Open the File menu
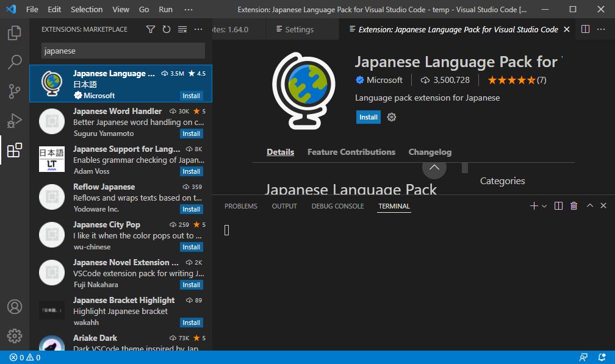 point(32,9)
